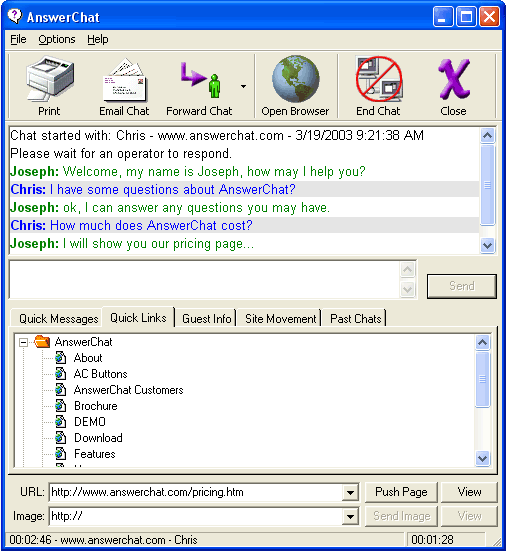Expand the Image combo box dropdown
Image resolution: width=506 pixels, height=551 pixels.
(x=350, y=516)
